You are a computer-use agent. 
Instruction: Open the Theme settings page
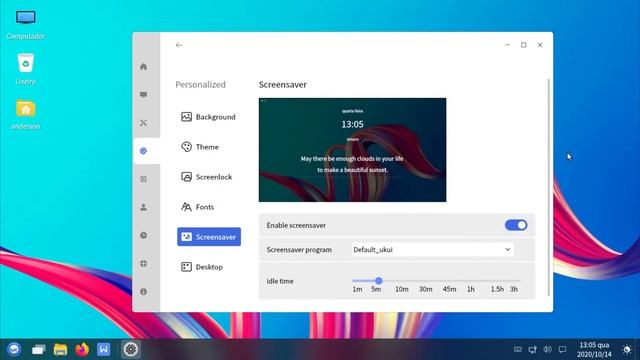tap(209, 147)
